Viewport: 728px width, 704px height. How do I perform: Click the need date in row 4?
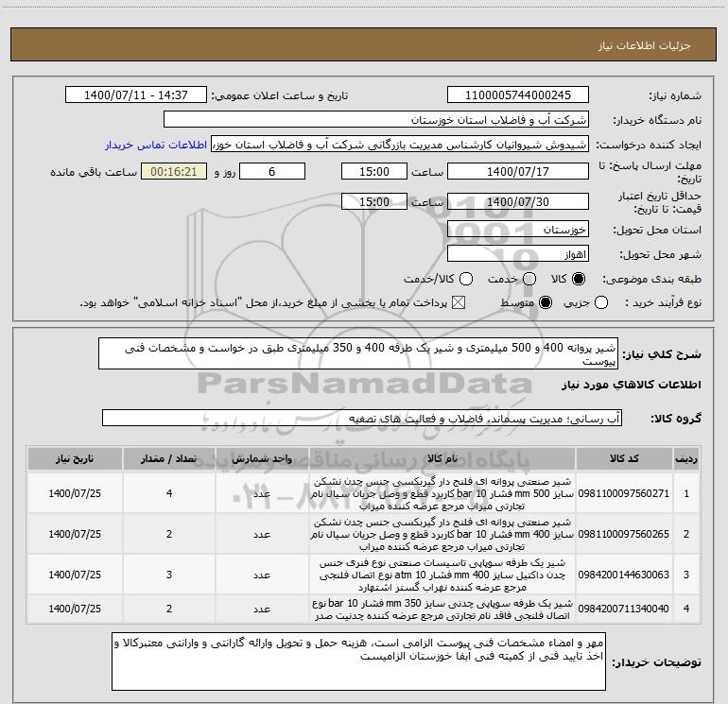(x=75, y=609)
